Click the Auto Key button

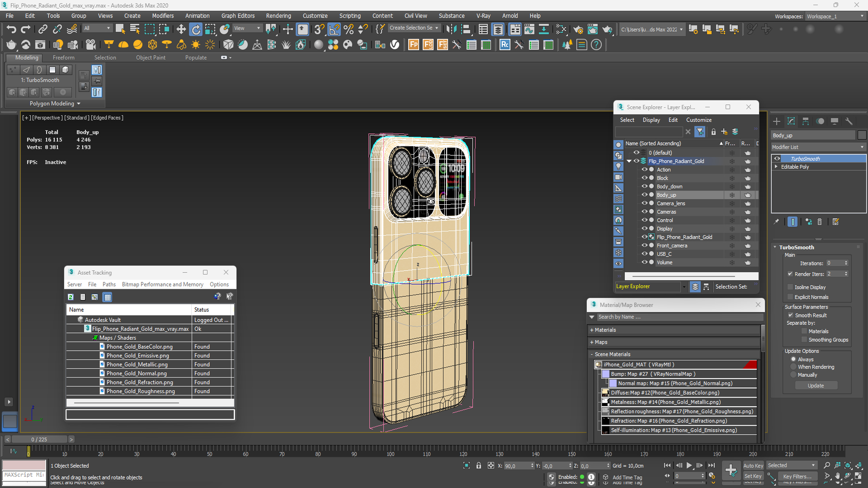coord(753,465)
